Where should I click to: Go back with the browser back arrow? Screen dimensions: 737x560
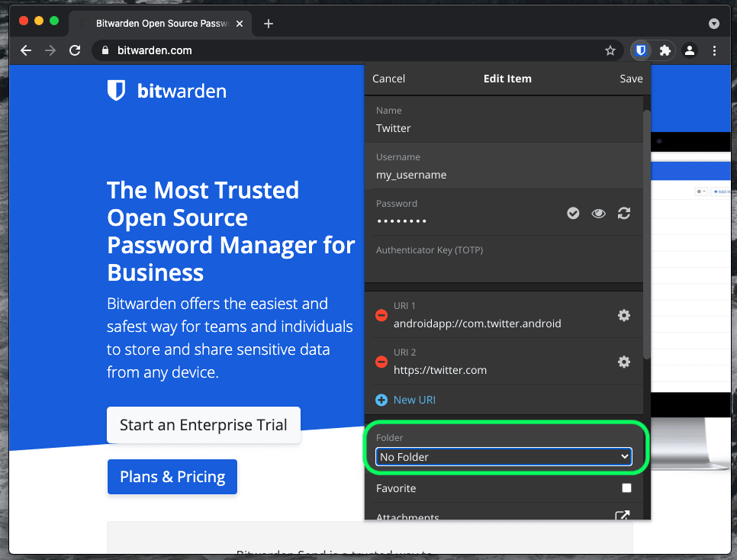[26, 50]
